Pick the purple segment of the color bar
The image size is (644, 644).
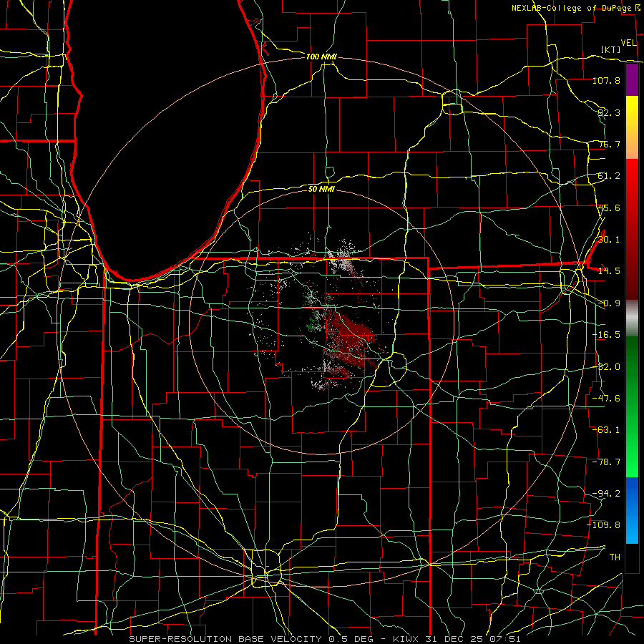coord(632,80)
